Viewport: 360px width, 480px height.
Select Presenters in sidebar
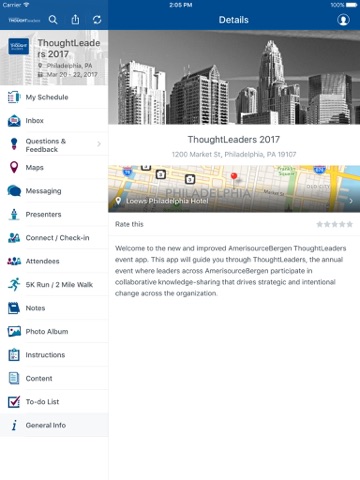[54, 214]
